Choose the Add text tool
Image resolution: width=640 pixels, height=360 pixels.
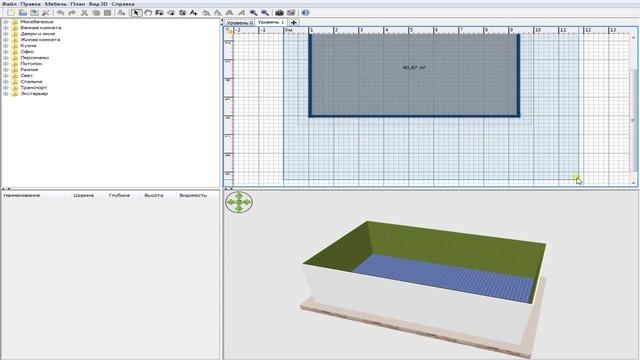click(x=193, y=13)
